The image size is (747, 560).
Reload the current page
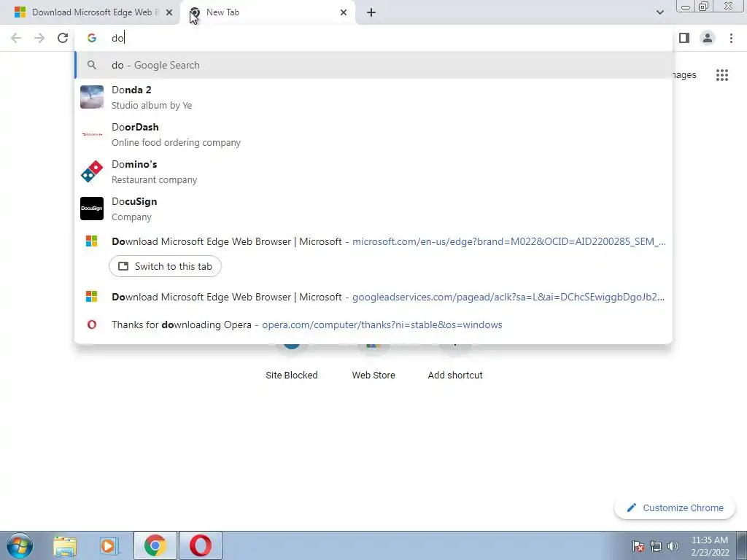[x=63, y=38]
